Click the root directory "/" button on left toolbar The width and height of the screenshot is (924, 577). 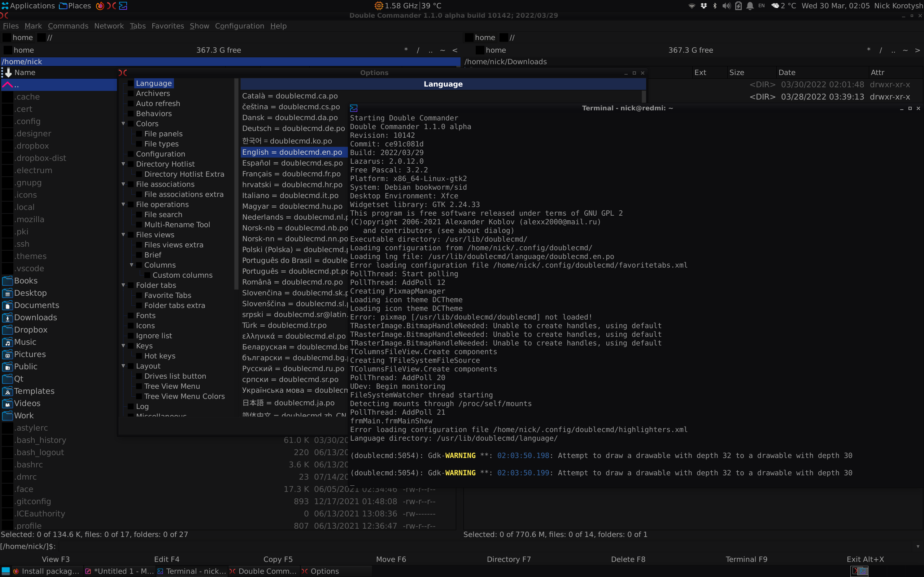point(417,50)
